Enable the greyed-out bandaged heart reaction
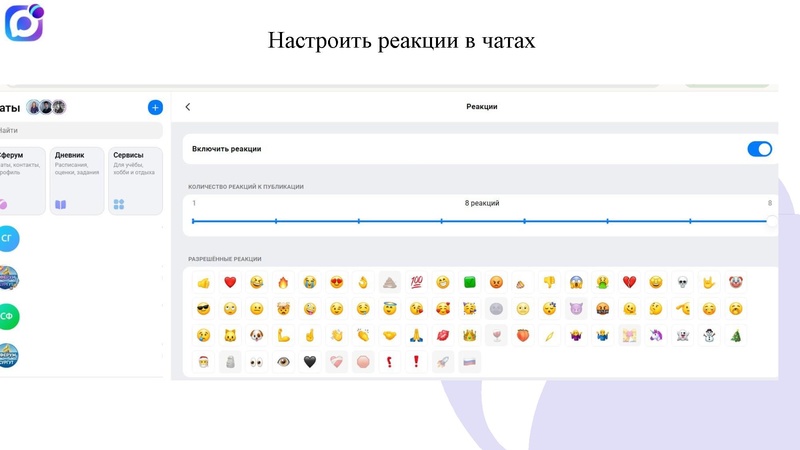Viewport: 800px width, 450px height. point(337,362)
